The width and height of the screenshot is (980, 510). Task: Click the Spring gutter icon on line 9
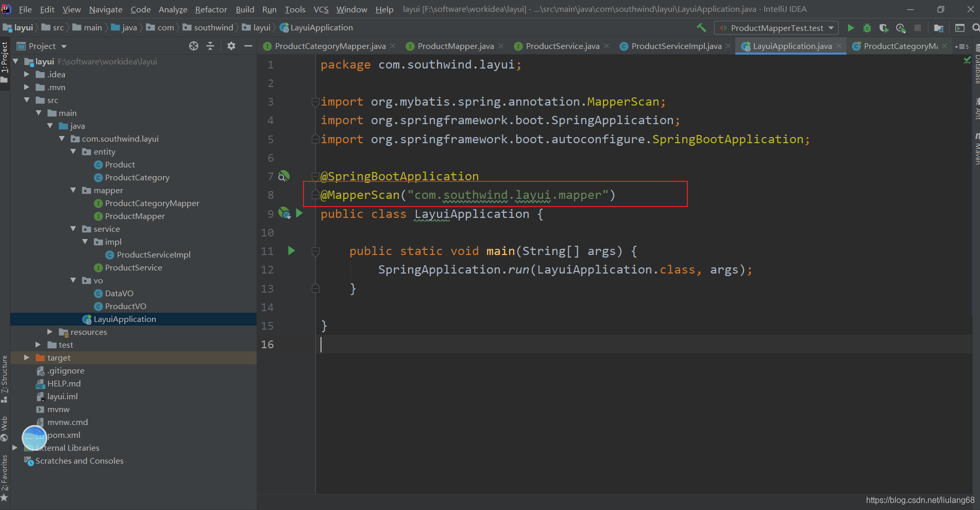[x=284, y=213]
